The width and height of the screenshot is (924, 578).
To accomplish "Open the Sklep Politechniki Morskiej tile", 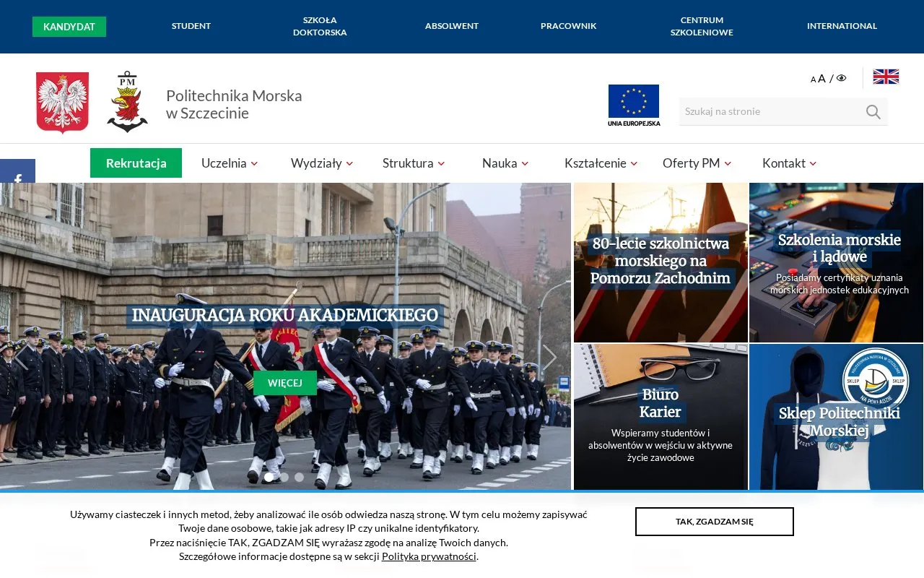I will coord(837,417).
